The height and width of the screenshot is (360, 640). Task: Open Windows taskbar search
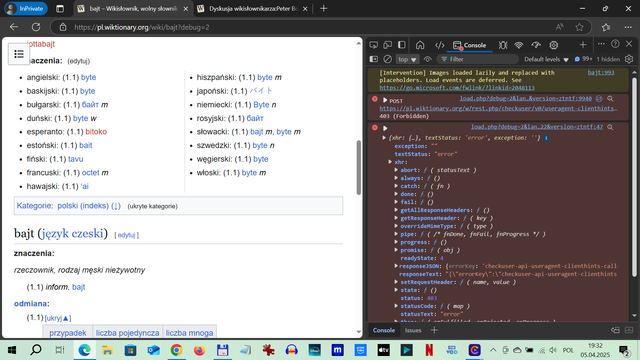pos(36,350)
